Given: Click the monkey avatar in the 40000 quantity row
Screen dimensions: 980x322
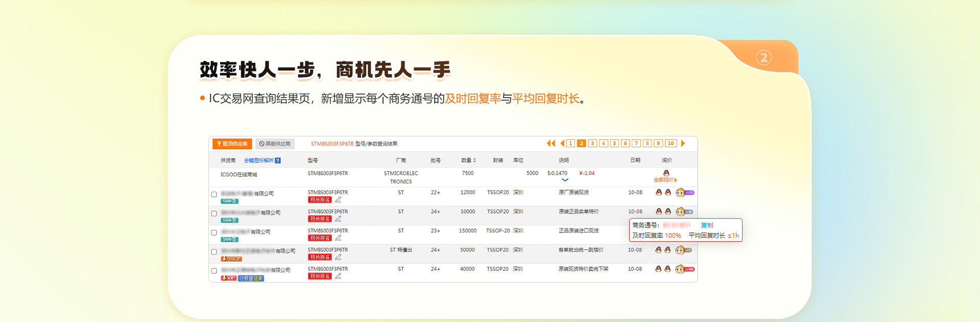Looking at the screenshot, I should (x=680, y=269).
